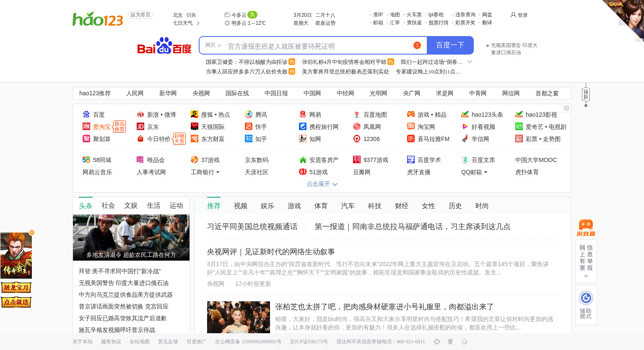Open the 意见反馈 footer link
This screenshot has width=644, height=350.
[168, 342]
